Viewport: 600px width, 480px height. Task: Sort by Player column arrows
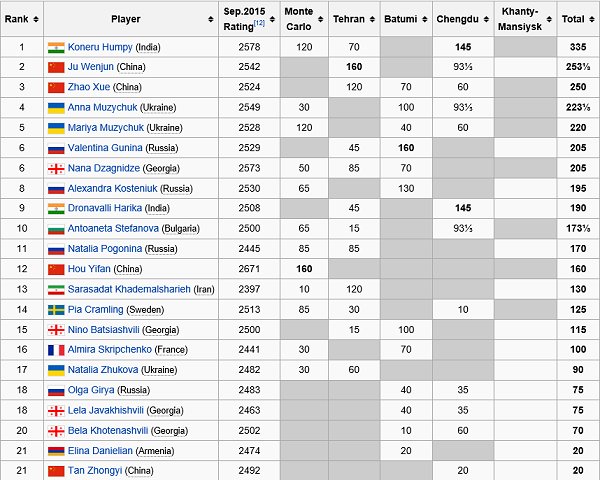click(x=211, y=19)
